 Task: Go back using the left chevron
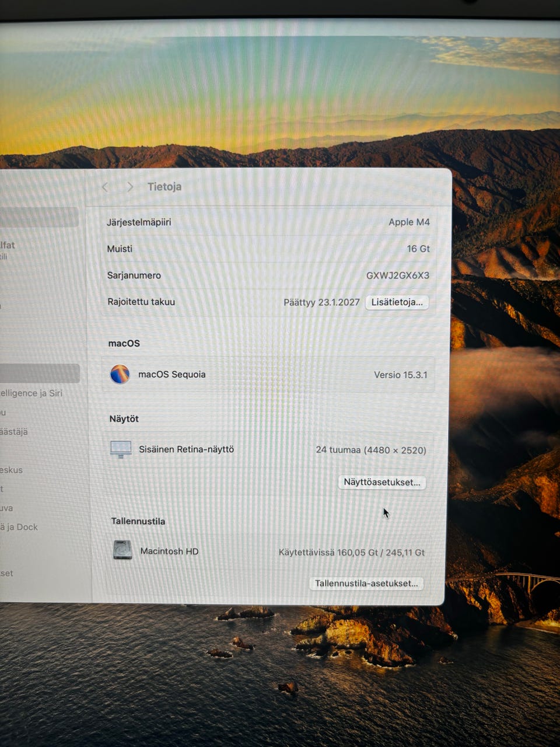pyautogui.click(x=105, y=187)
